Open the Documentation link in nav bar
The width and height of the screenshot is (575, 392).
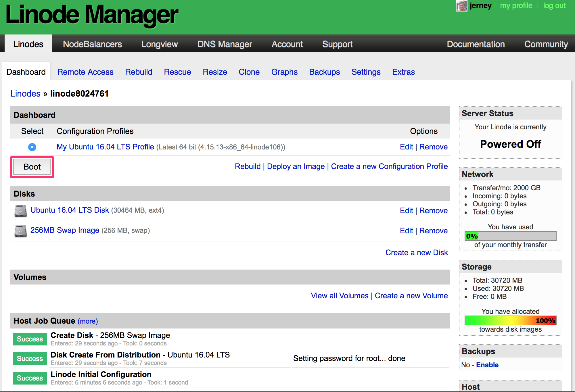coord(476,44)
